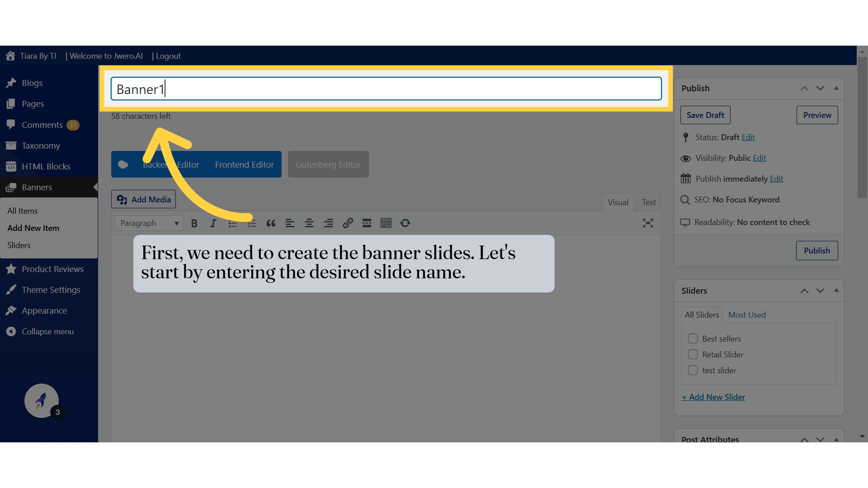This screenshot has height=488, width=868.
Task: Expand the Paragraph style dropdown
Action: [148, 223]
